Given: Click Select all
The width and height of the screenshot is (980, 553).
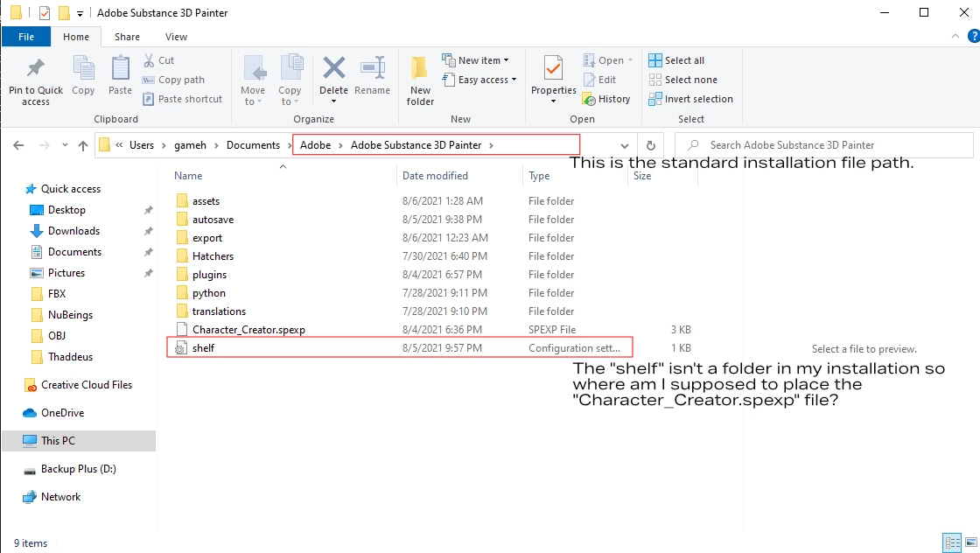Looking at the screenshot, I should coord(676,60).
